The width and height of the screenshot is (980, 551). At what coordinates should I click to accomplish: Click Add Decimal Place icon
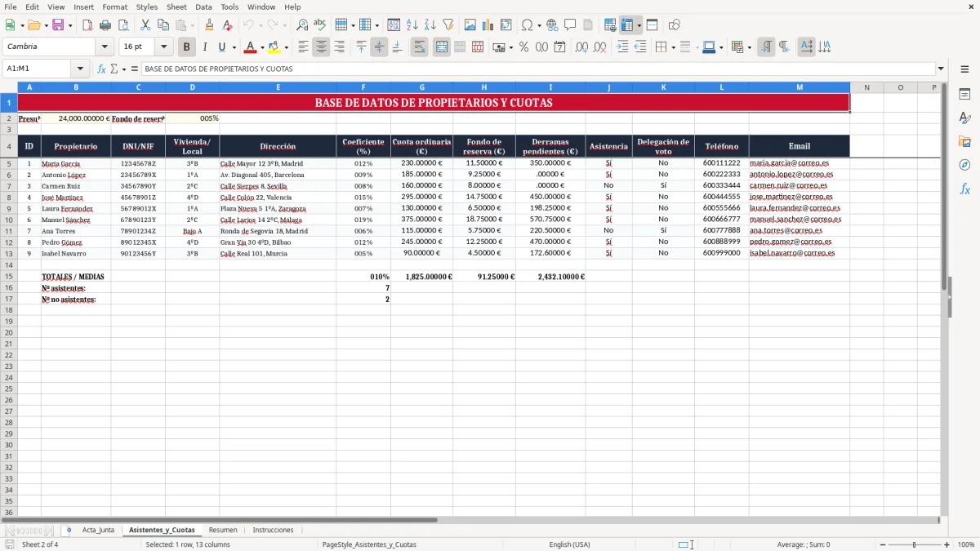(582, 47)
